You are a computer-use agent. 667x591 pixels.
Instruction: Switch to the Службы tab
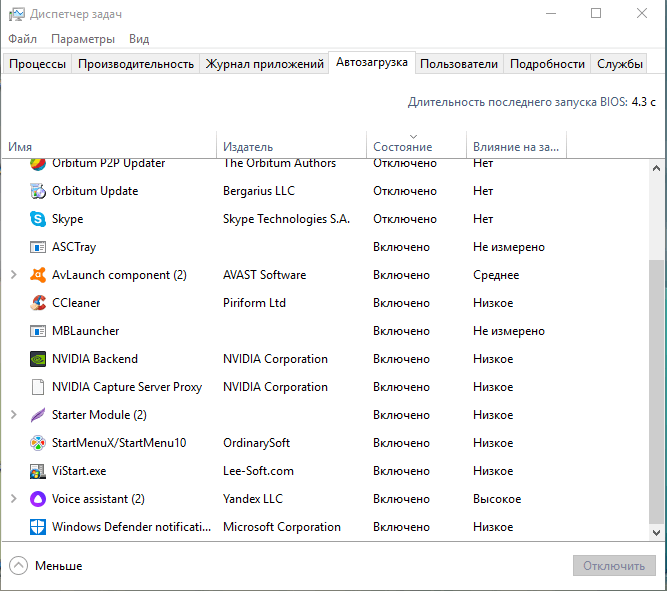619,64
